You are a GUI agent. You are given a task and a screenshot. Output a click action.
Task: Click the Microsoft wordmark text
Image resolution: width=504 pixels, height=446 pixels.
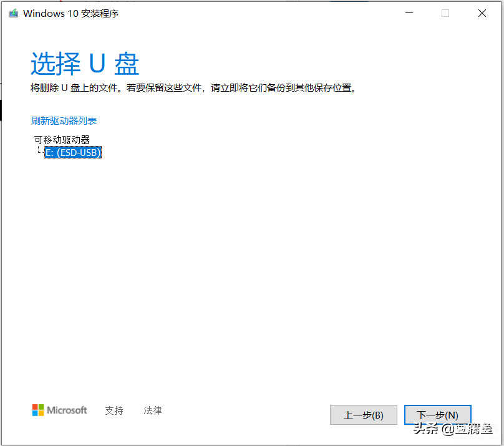pyautogui.click(x=67, y=410)
